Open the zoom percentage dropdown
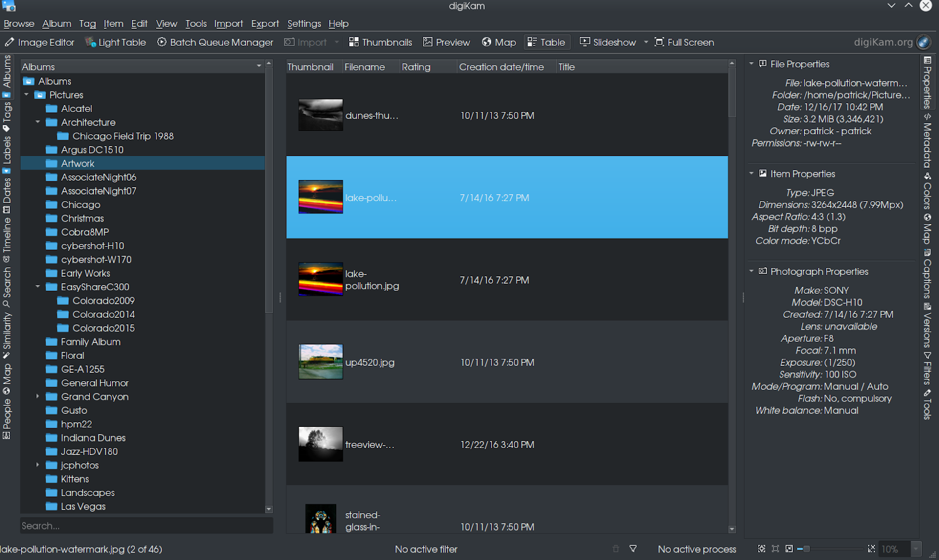This screenshot has height=560, width=939. [916, 549]
